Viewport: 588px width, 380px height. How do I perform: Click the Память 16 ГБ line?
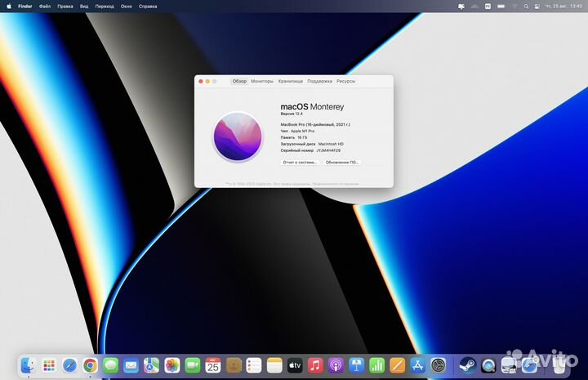(294, 137)
